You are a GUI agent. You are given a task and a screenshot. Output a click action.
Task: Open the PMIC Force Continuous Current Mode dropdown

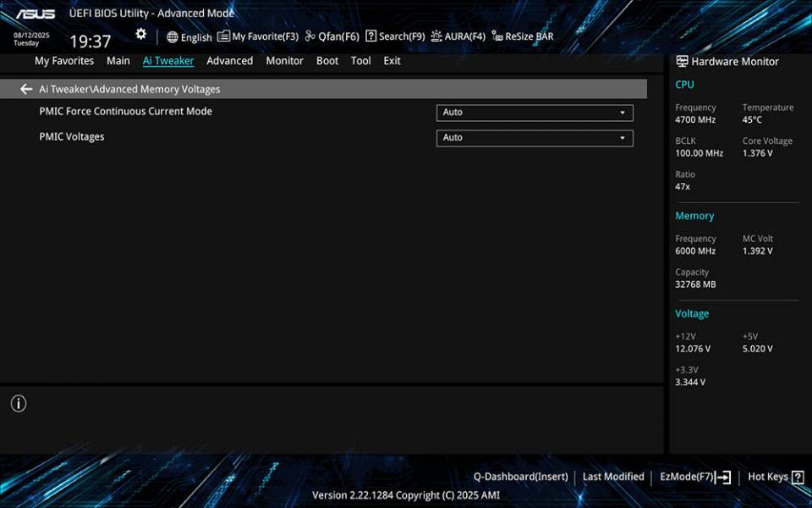(x=535, y=112)
